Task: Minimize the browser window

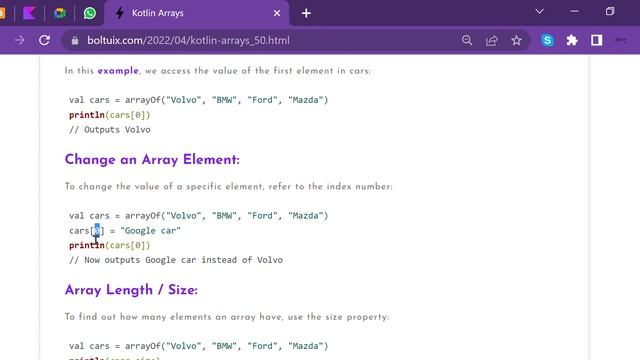Action: click(574, 11)
